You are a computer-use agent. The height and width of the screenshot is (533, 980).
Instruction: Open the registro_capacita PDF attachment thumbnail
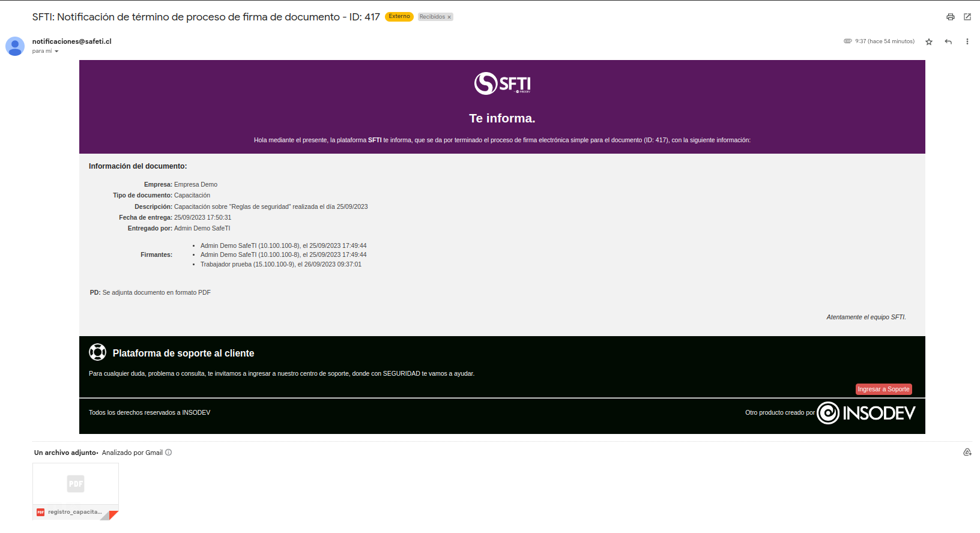point(76,491)
